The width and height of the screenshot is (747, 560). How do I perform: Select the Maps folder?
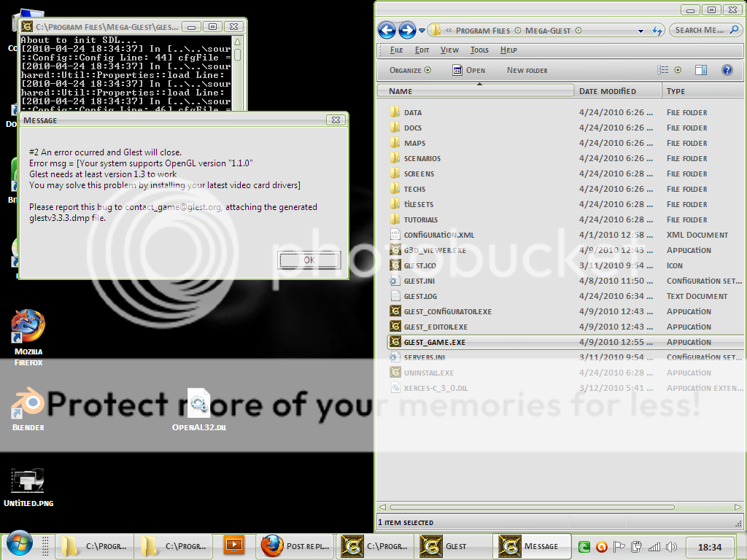[566, 143]
